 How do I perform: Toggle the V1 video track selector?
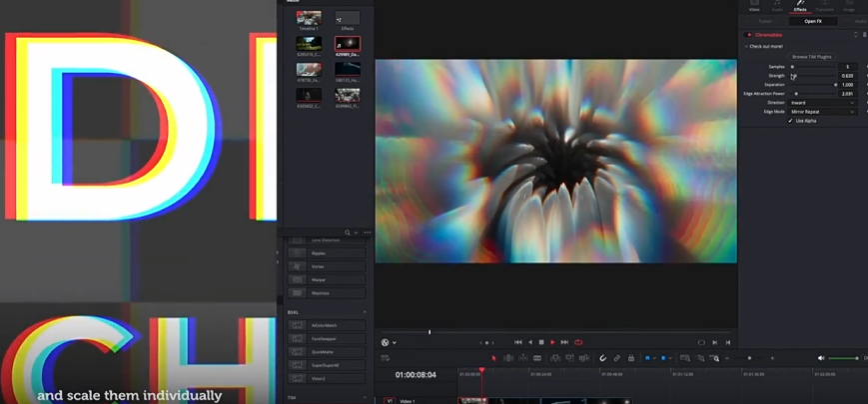click(390, 400)
